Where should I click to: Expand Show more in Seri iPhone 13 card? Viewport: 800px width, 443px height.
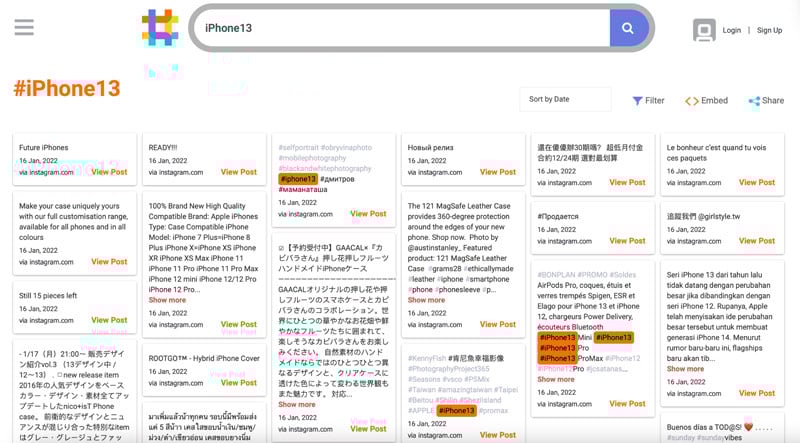coord(685,369)
